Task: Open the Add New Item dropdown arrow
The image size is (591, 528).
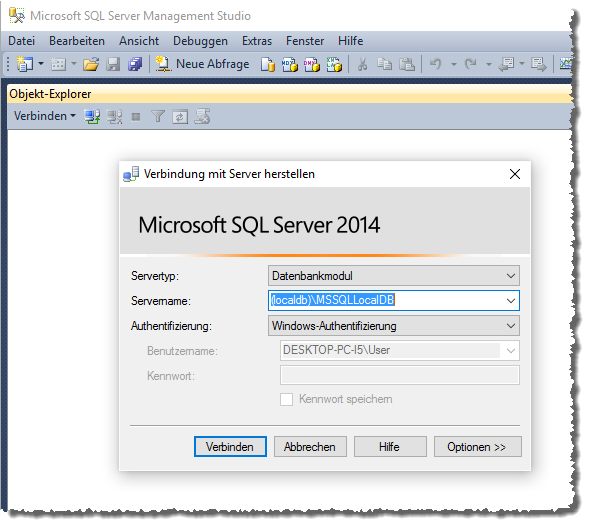Action: click(74, 64)
